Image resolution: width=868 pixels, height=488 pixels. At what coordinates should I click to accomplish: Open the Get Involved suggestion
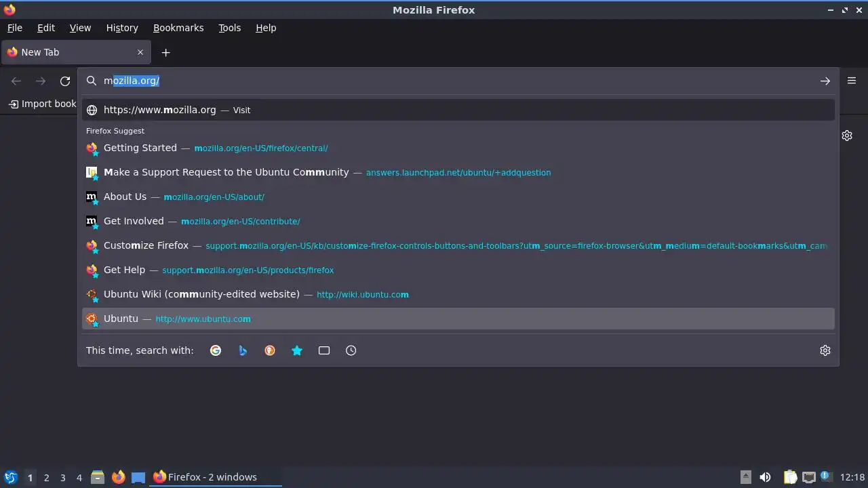coord(458,221)
